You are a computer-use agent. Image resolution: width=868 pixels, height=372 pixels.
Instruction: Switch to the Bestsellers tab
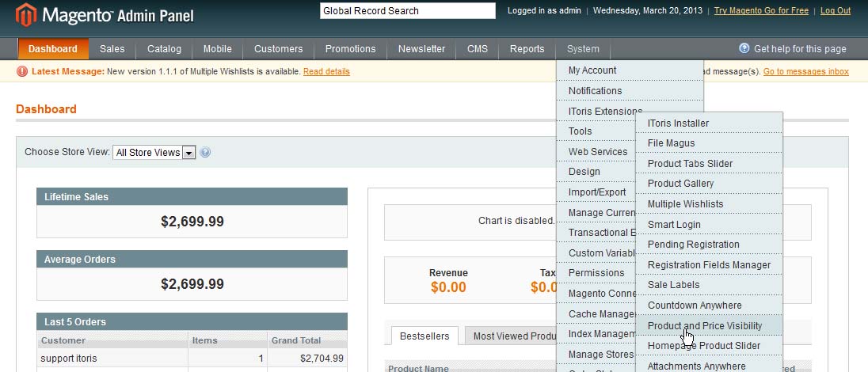point(424,336)
